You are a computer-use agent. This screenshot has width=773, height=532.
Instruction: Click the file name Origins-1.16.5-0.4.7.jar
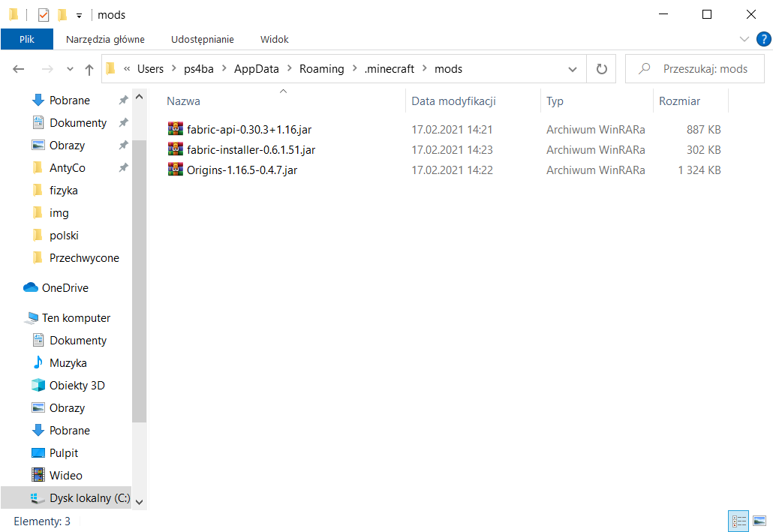click(242, 170)
